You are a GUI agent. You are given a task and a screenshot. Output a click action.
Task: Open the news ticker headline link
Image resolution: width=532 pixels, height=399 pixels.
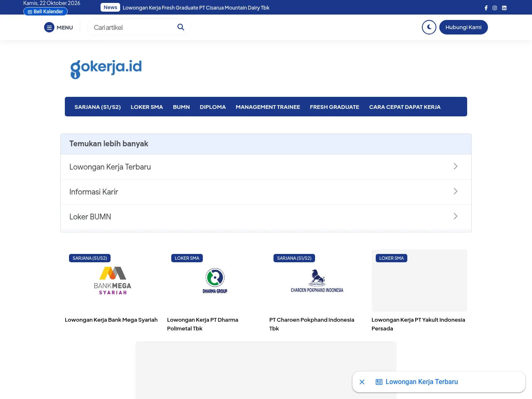(x=196, y=7)
